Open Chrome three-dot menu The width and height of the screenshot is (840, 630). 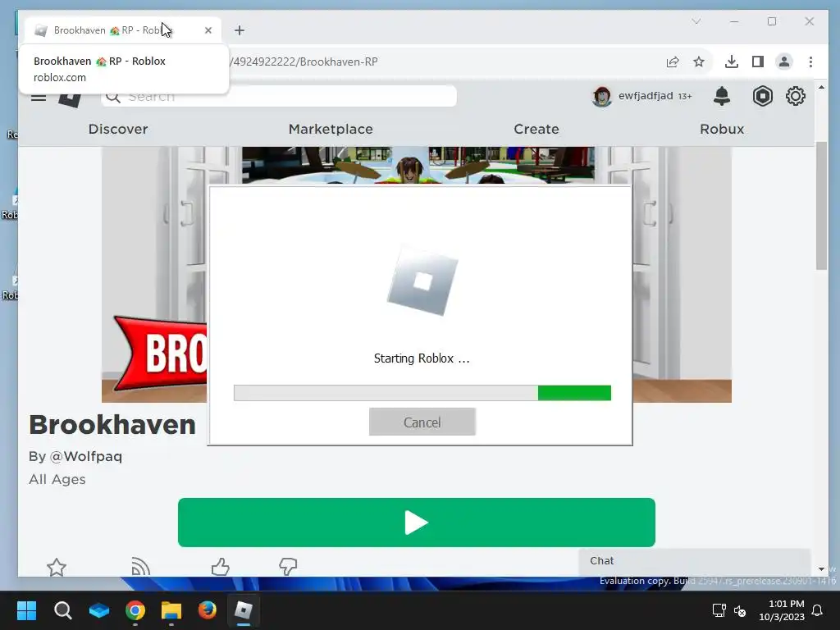810,62
